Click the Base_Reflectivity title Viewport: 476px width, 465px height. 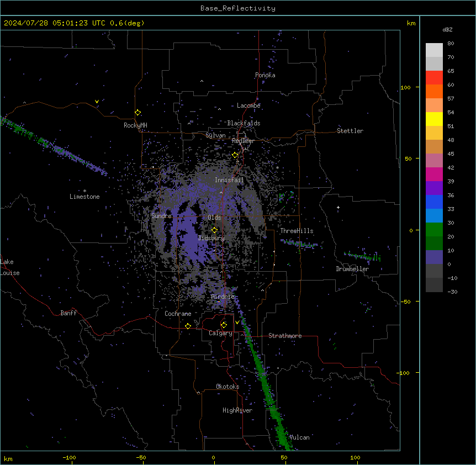[x=238, y=8]
